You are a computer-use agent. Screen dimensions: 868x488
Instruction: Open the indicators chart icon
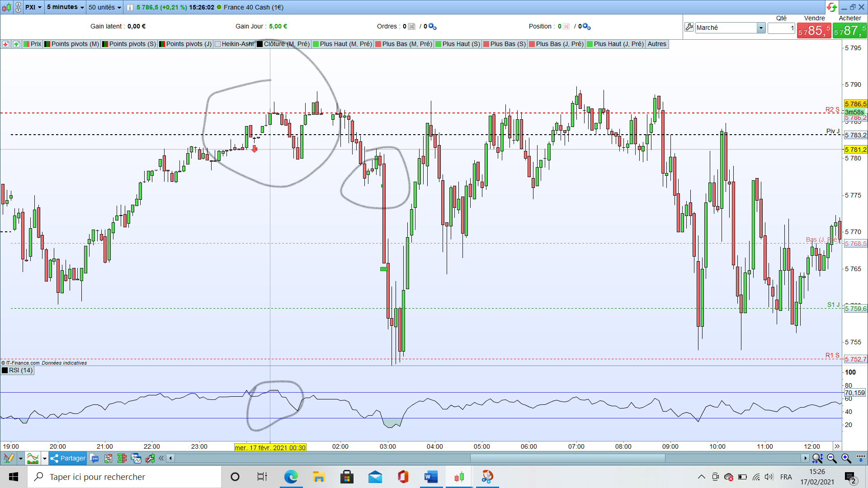[33, 458]
